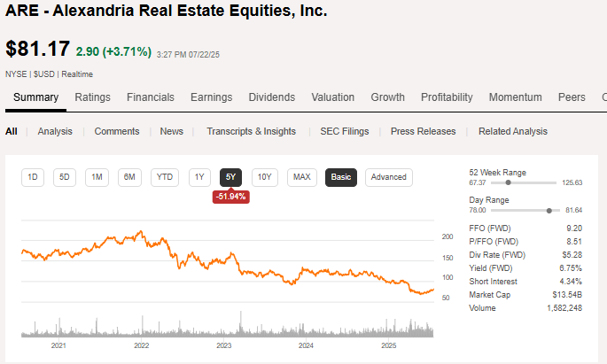Viewport: 607px width, 364px height.
Task: Open the Valuation tab
Action: tap(333, 97)
